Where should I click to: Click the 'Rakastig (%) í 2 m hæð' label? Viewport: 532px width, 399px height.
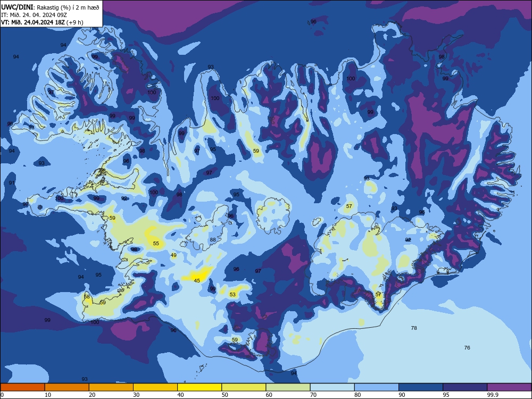[68, 7]
